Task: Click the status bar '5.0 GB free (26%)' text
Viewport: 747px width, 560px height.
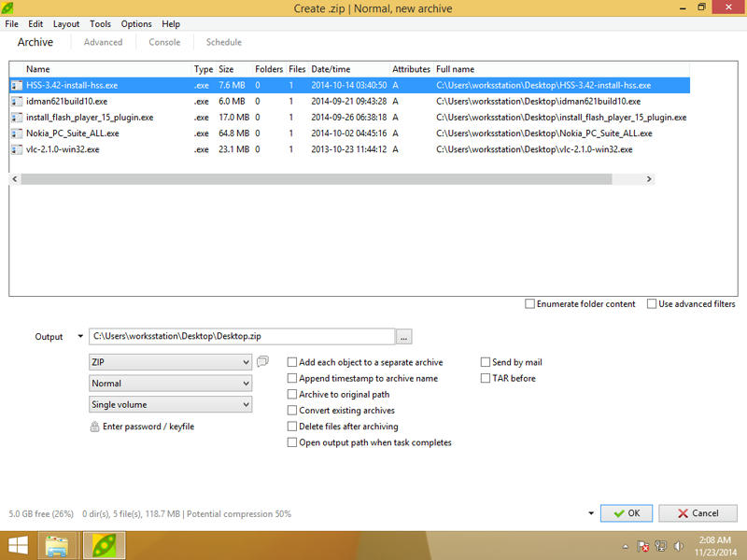Action: pyautogui.click(x=41, y=514)
